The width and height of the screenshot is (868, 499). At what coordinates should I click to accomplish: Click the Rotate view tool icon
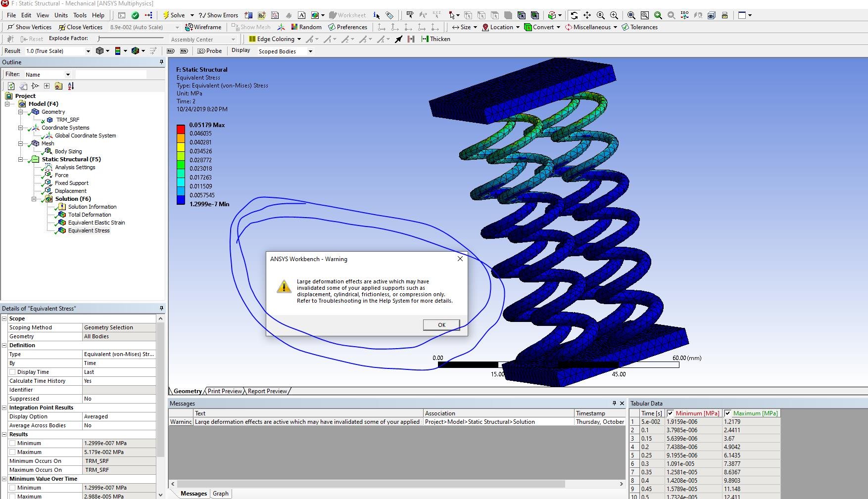574,15
